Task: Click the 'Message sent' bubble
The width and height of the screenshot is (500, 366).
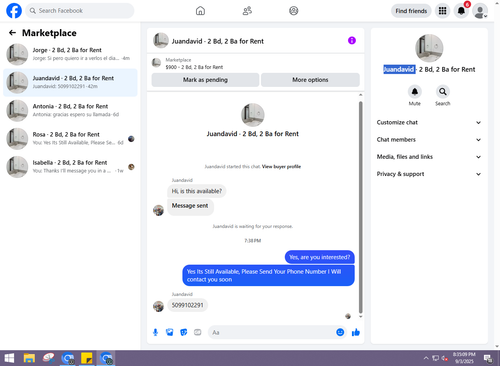Action: (x=190, y=206)
